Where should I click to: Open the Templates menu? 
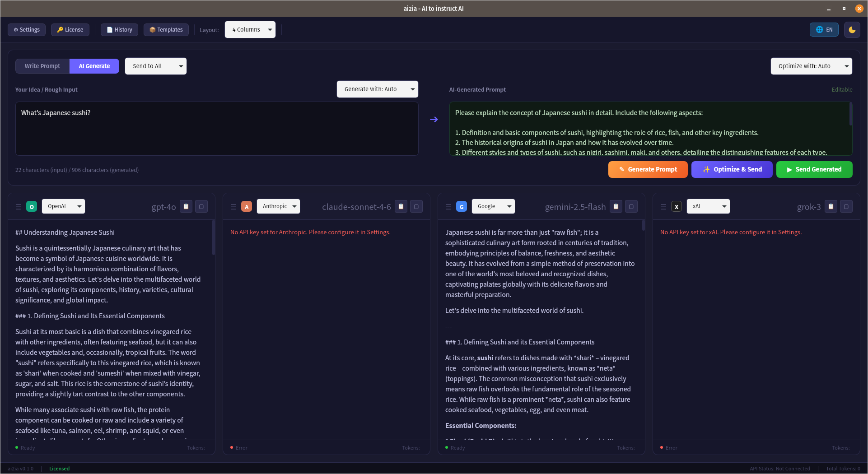[x=166, y=29]
